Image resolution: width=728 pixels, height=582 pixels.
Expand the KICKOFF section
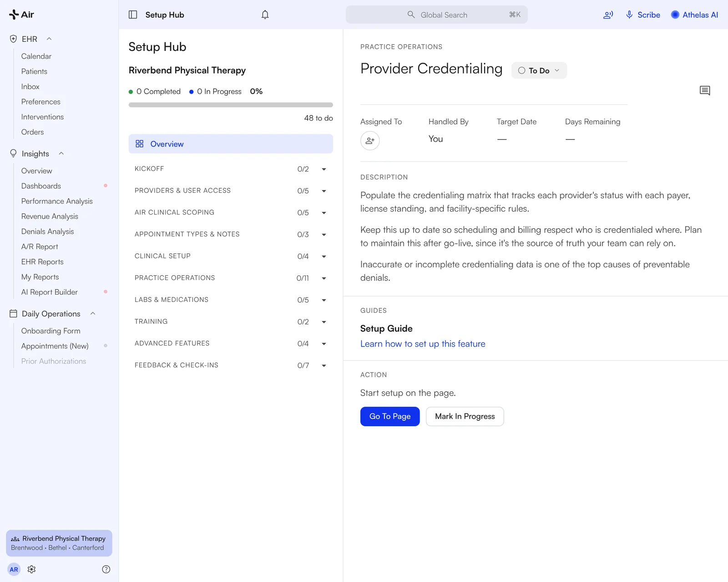point(231,169)
